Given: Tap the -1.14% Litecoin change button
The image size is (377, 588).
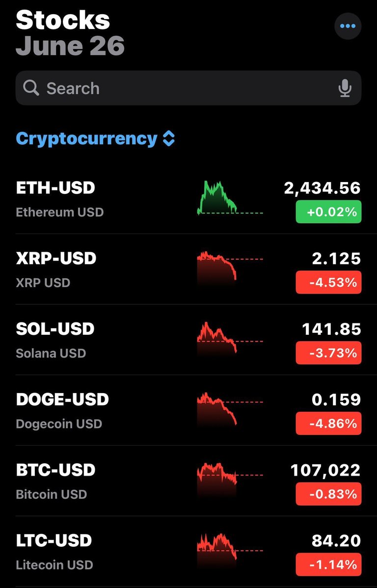Looking at the screenshot, I should pyautogui.click(x=328, y=564).
